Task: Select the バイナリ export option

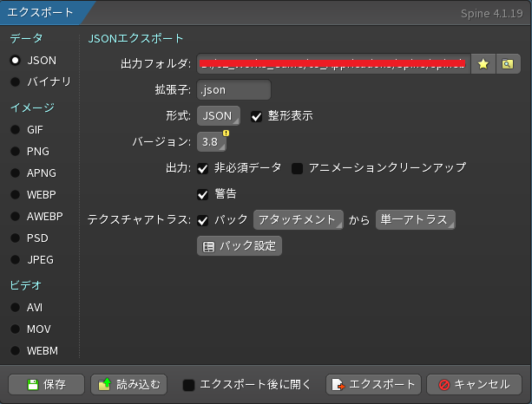Action: coord(16,81)
